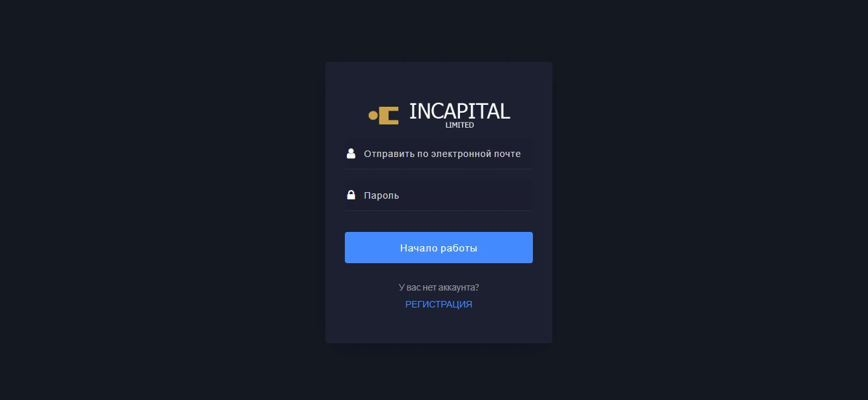Viewport: 868px width, 400px height.
Task: Click the padlock icon beside Пароль
Action: pos(351,195)
